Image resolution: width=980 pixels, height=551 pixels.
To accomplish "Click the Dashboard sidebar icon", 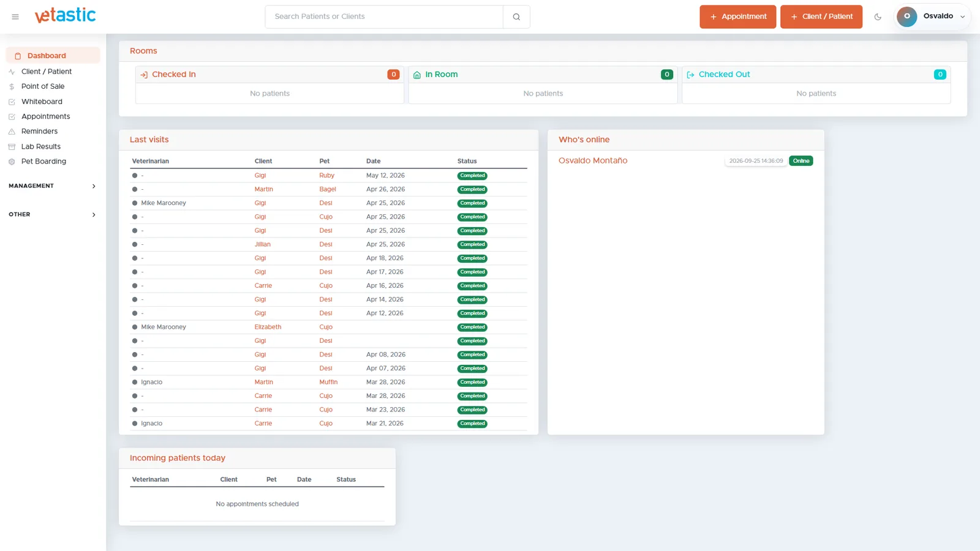I will point(18,56).
